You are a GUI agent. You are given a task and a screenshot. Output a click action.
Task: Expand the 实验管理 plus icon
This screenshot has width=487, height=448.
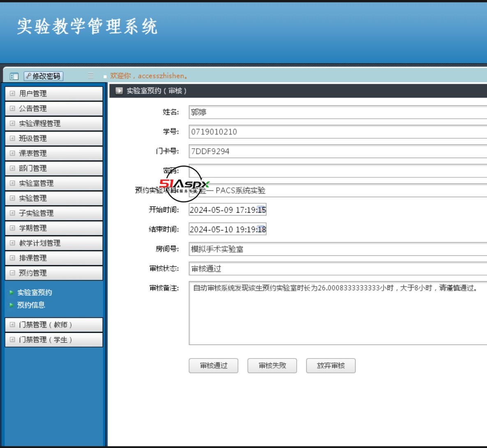12,198
